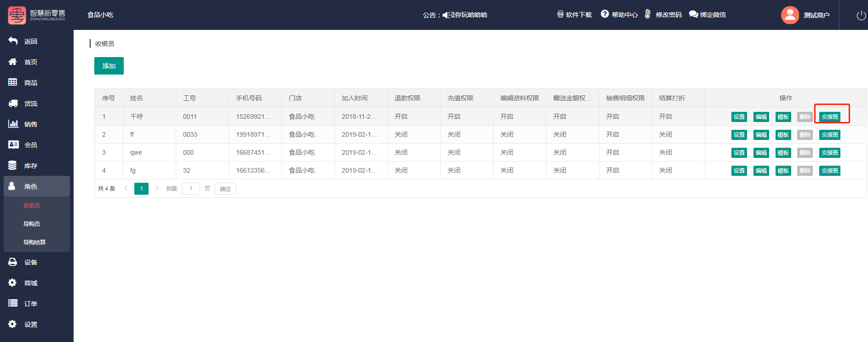Click the 设备 printer icon
The width and height of the screenshot is (868, 342).
point(13,262)
